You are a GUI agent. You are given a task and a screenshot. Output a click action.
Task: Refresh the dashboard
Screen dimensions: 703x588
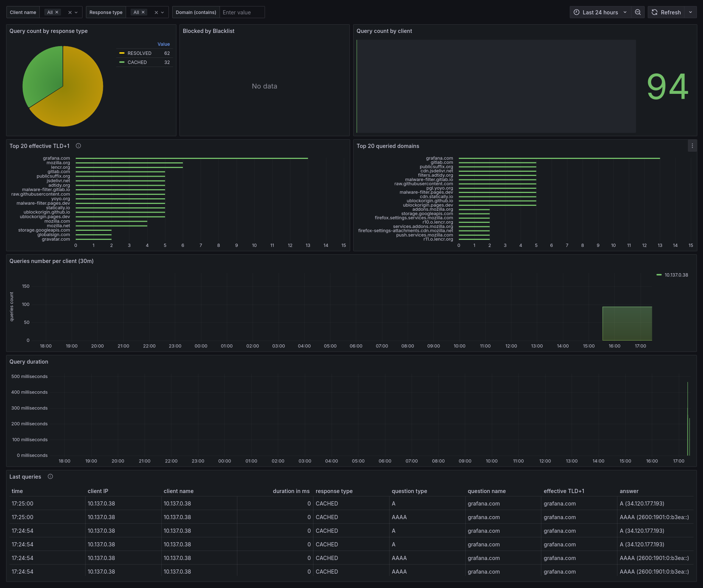click(x=666, y=12)
